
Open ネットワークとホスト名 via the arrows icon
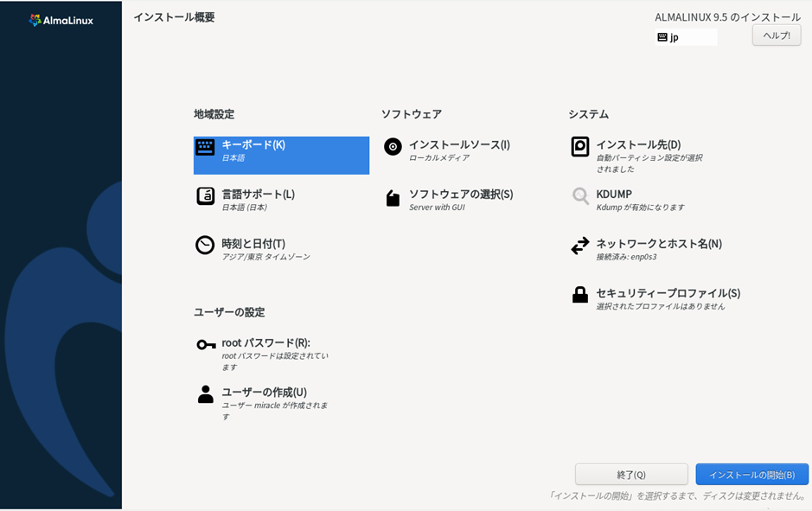[x=581, y=246]
